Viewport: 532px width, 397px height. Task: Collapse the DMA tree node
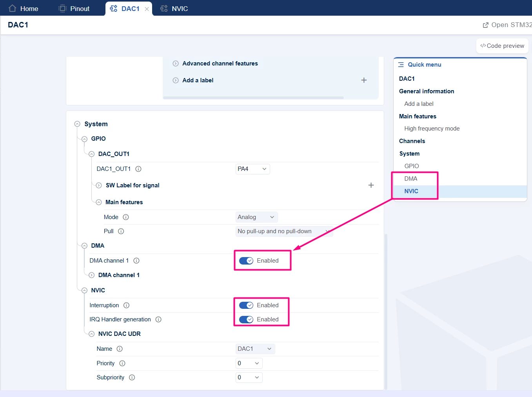coord(84,246)
